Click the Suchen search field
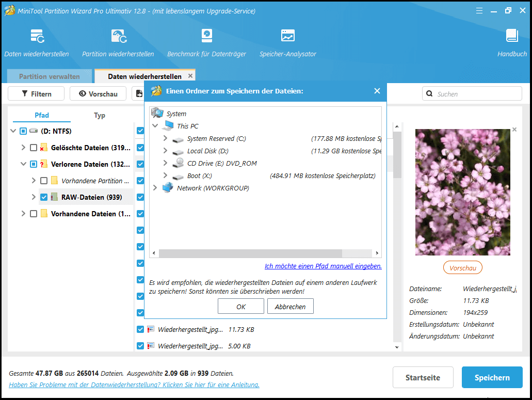Viewport: 532px width, 400px height. (x=472, y=93)
